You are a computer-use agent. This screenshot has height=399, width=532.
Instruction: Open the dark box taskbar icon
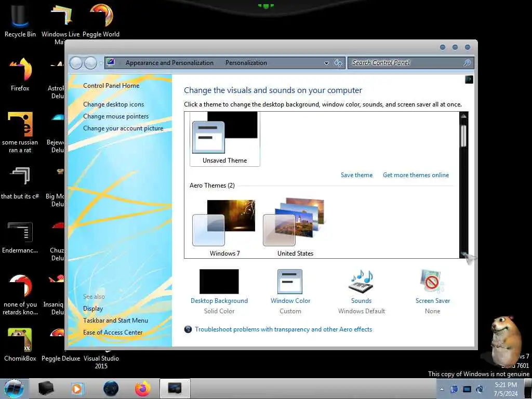pyautogui.click(x=46, y=389)
